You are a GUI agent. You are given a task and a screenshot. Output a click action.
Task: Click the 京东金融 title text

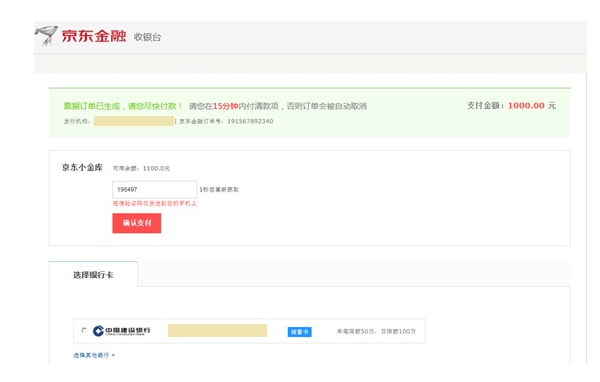click(94, 36)
